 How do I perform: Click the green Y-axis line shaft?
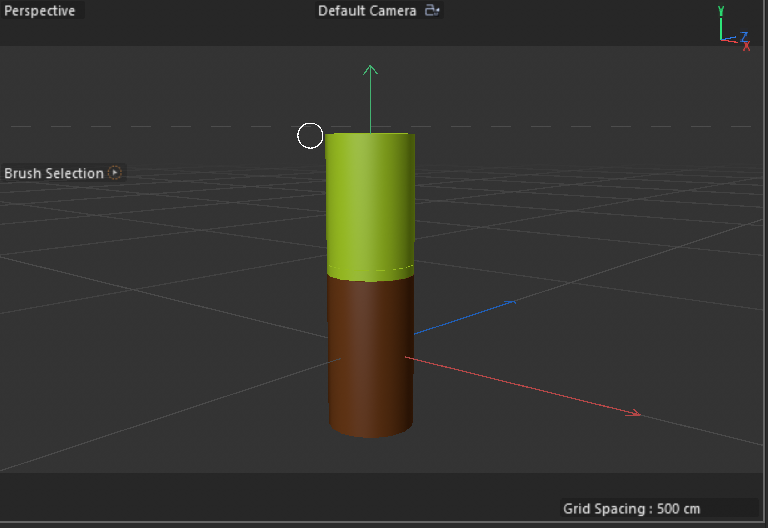point(370,100)
